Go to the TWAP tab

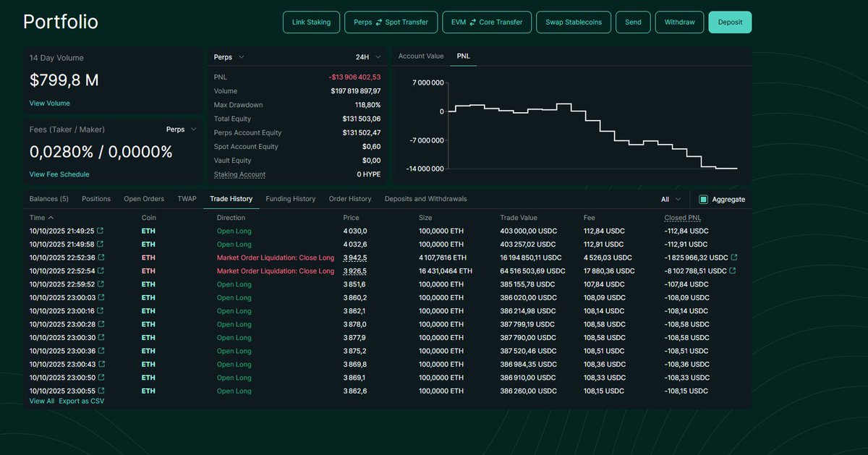187,199
